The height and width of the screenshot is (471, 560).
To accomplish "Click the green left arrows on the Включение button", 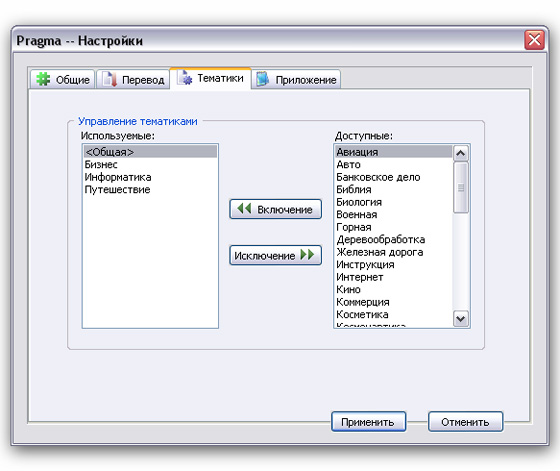I will 244,208.
